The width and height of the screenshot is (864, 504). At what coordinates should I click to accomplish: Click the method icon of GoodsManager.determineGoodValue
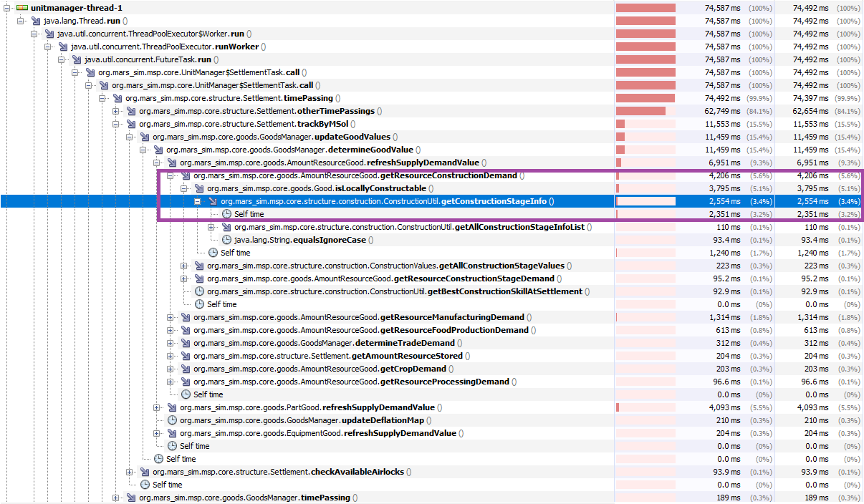pos(158,150)
